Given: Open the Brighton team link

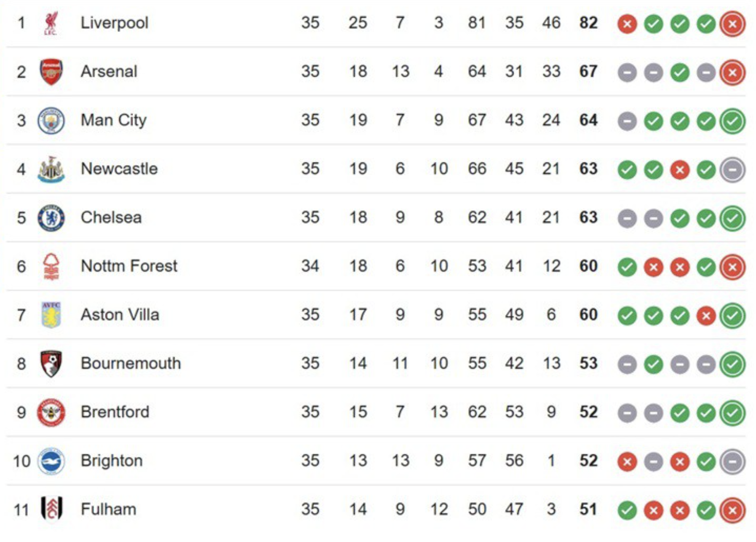Looking at the screenshot, I should (x=112, y=461).
